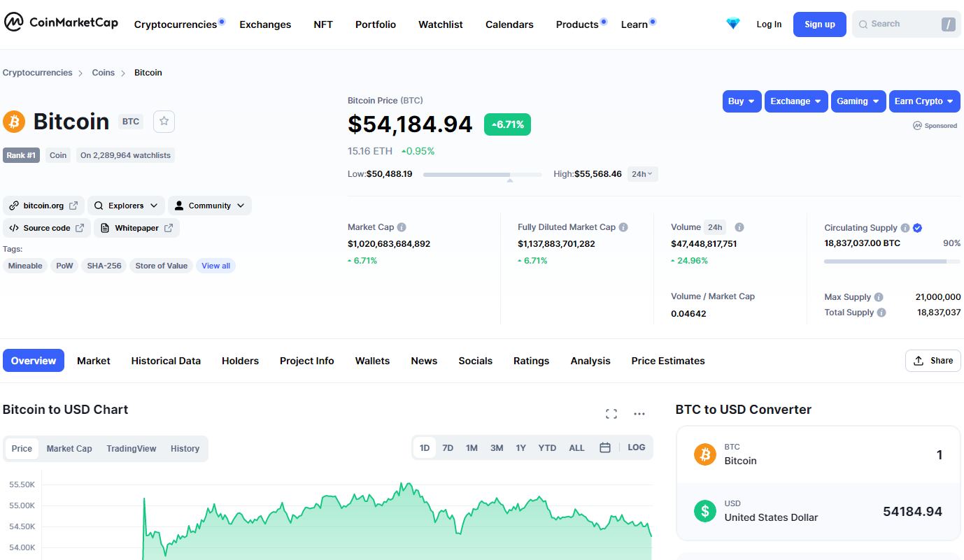Expand the Community dropdown

pyautogui.click(x=209, y=206)
